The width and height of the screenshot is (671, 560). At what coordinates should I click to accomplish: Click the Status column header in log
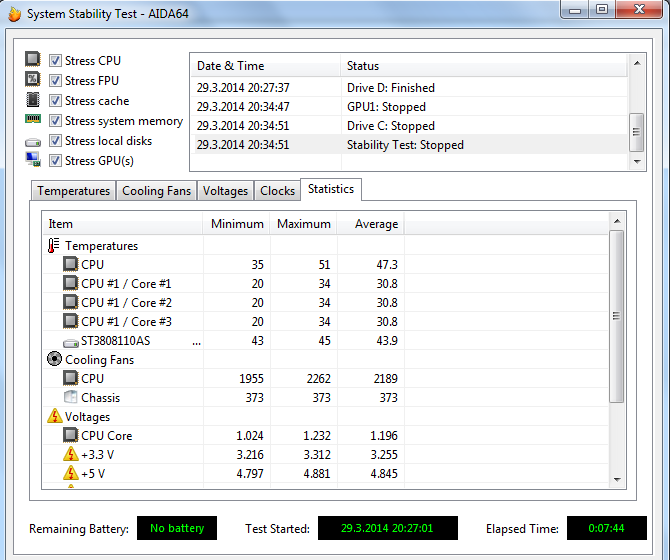click(x=484, y=66)
